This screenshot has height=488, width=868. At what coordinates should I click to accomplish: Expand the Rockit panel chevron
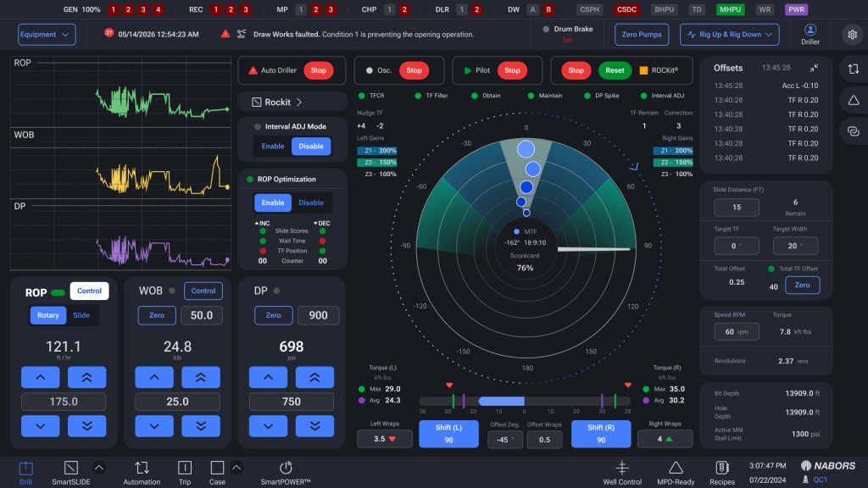coord(299,102)
